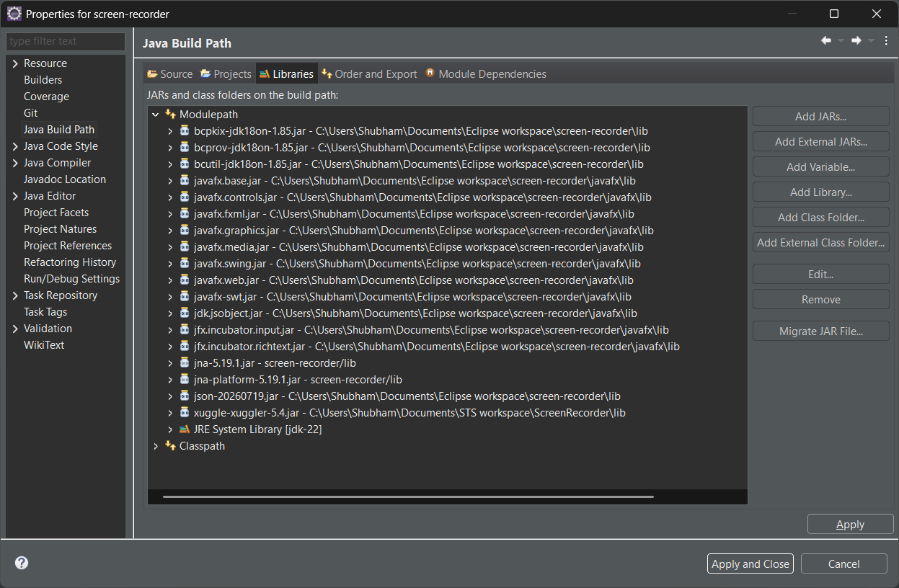899x588 pixels.
Task: Click Add External Class Folder... button
Action: [820, 243]
